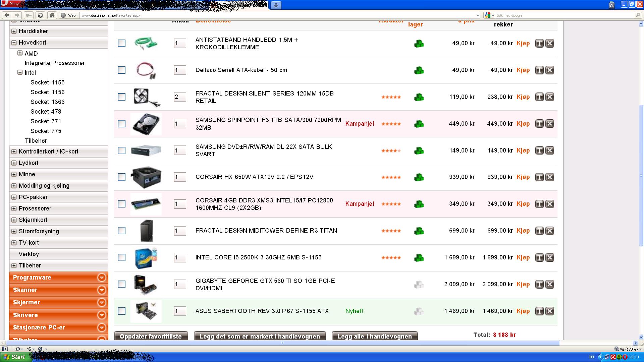Collapse Intel subcategory
The width and height of the screenshot is (644, 362).
tap(20, 72)
